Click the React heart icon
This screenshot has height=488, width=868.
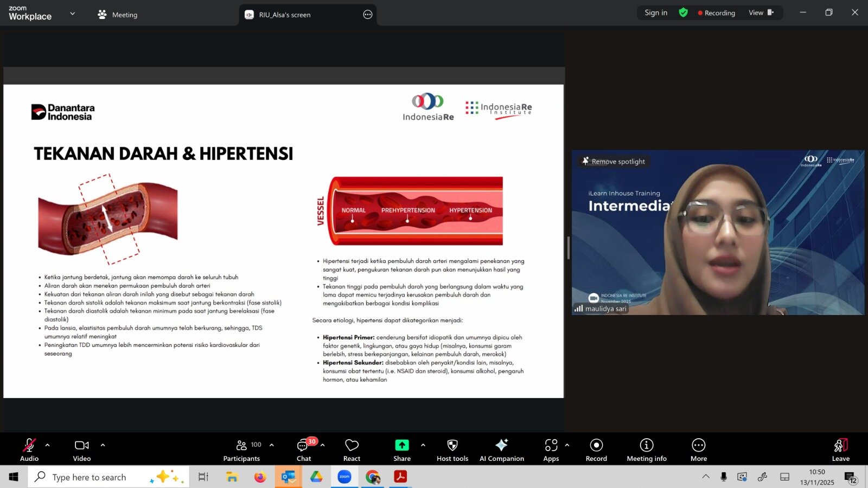click(352, 450)
